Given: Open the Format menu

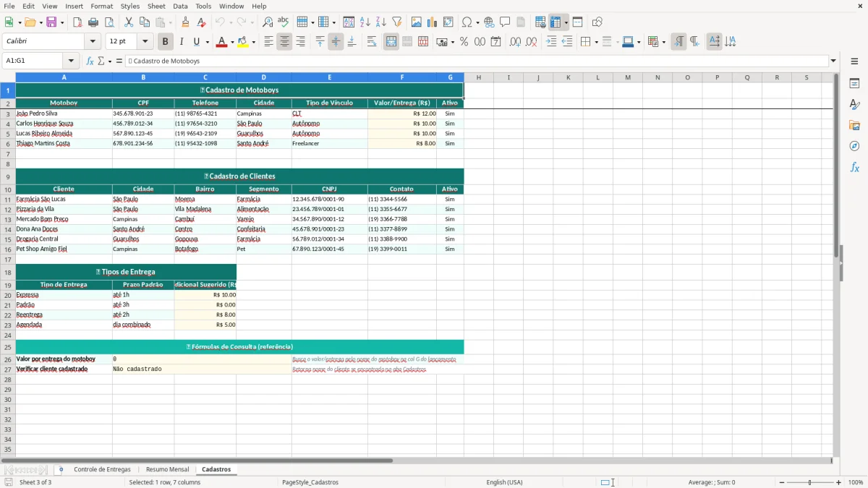Looking at the screenshot, I should point(101,6).
